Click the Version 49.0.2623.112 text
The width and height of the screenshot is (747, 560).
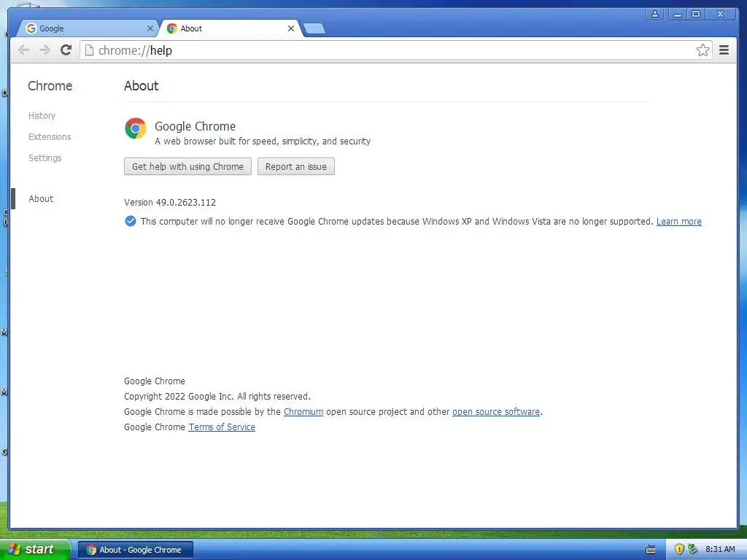coord(170,203)
